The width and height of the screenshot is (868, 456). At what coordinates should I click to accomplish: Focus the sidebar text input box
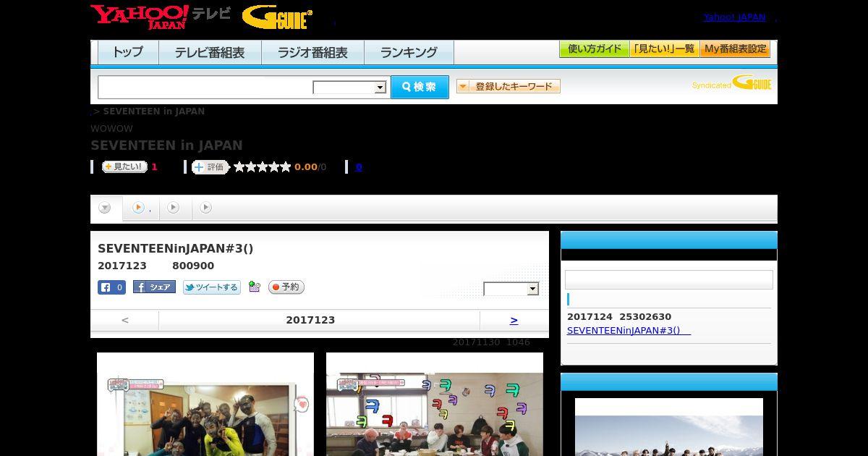tap(669, 279)
